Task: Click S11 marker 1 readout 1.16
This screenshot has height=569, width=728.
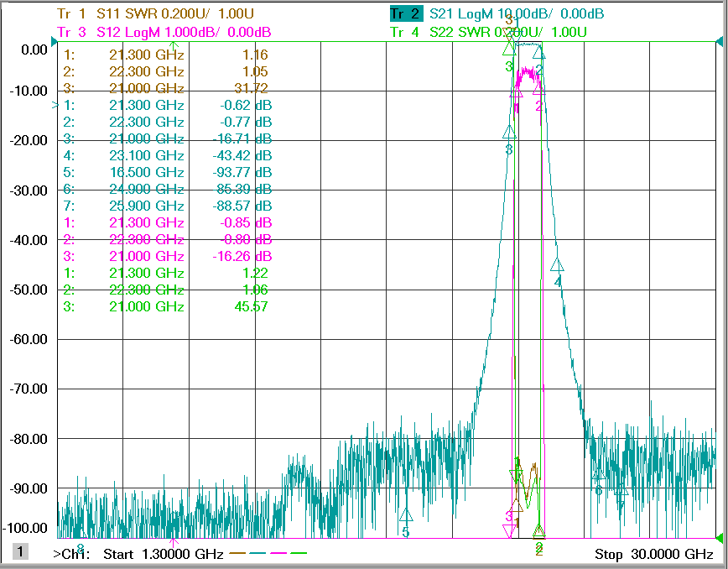Action: (x=255, y=55)
